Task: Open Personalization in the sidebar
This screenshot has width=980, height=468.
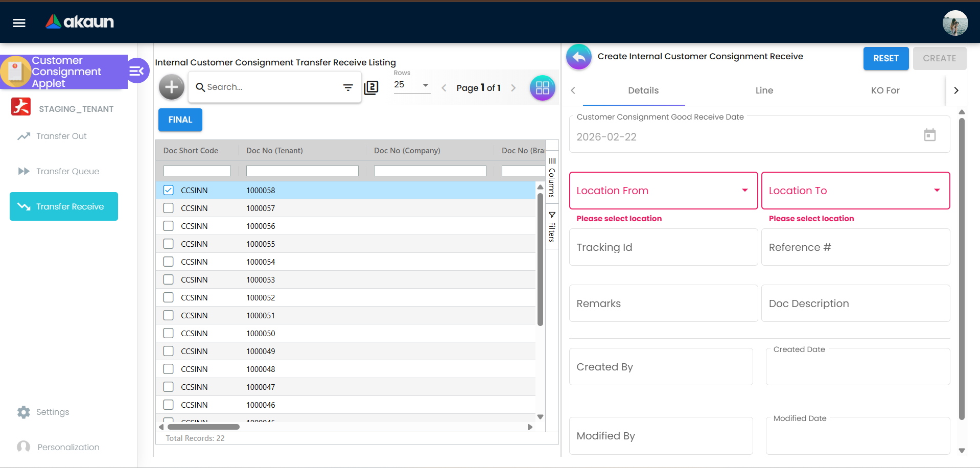Action: [x=68, y=447]
